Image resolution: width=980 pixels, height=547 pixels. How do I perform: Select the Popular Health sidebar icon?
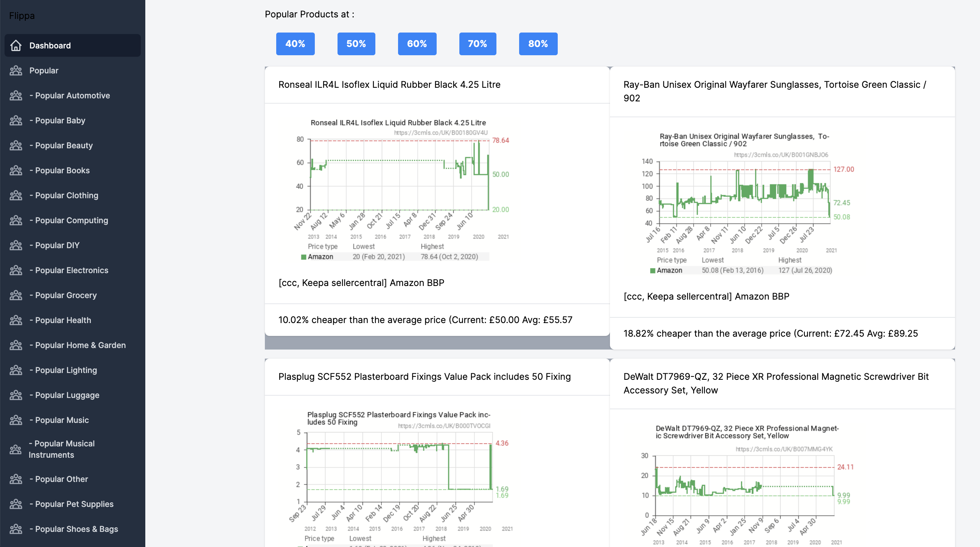(x=16, y=320)
